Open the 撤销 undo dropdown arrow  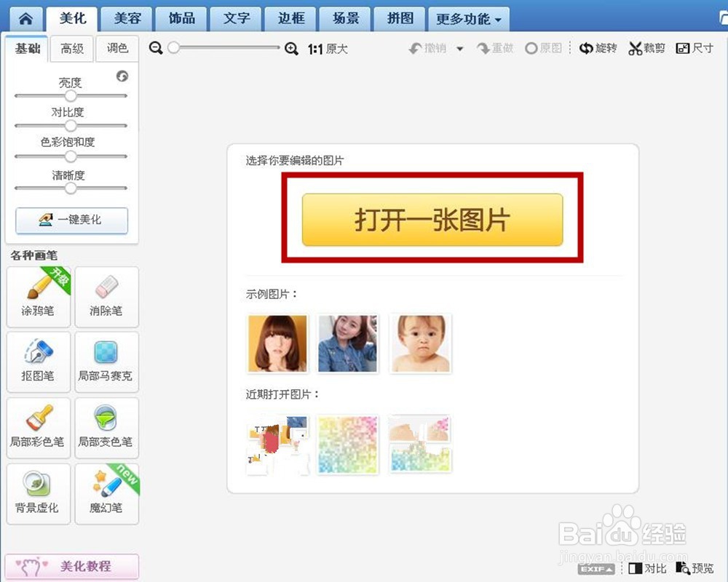tap(459, 47)
